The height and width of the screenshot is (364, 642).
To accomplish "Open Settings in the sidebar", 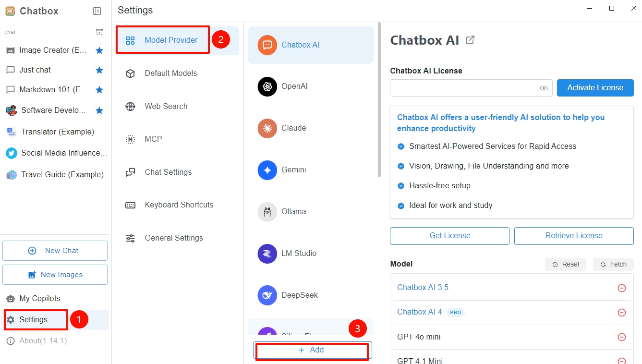I will (55, 320).
